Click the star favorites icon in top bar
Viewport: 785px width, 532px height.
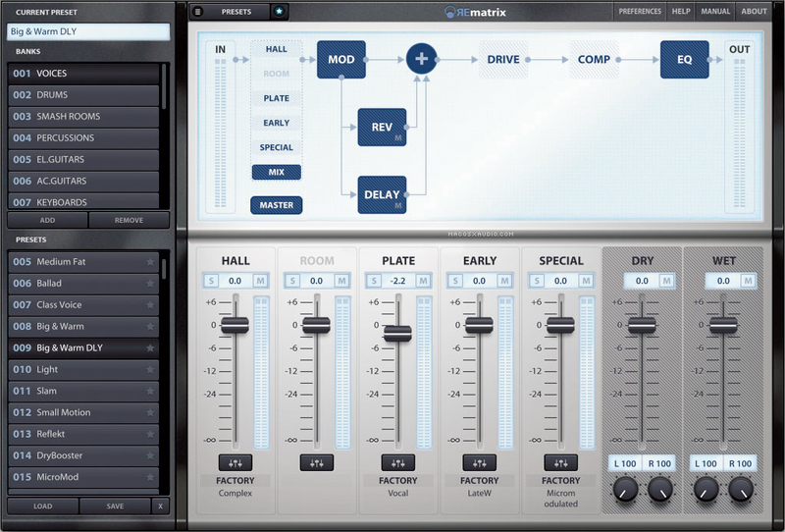(x=280, y=12)
